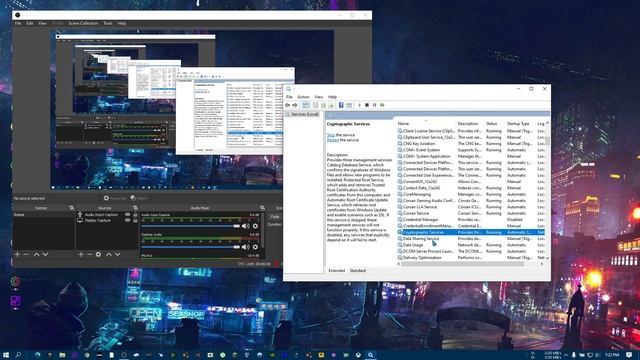
Task: Select the Credential Manager service row
Action: pyautogui.click(x=471, y=220)
